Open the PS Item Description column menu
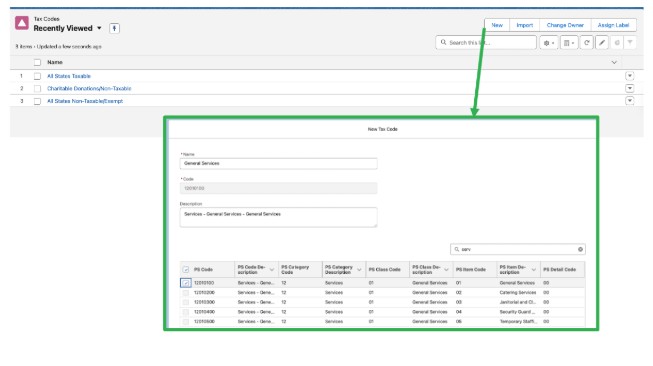 pyautogui.click(x=533, y=270)
